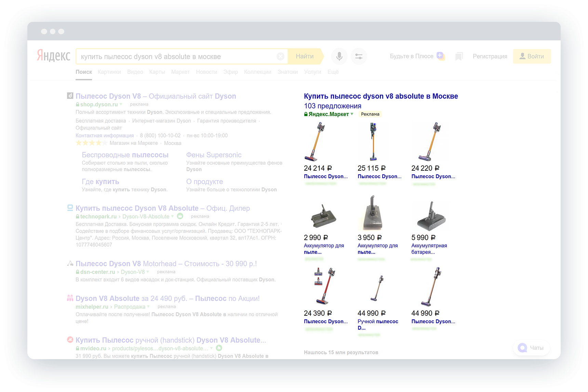
Task: Click the star rating for Dyson shop
Action: click(92, 143)
